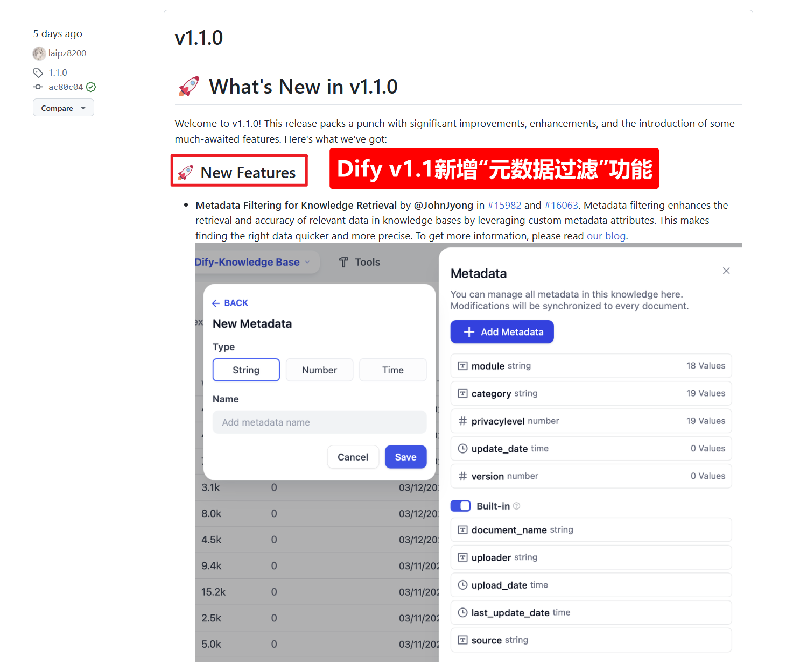Select the String metadata type

[x=246, y=370]
